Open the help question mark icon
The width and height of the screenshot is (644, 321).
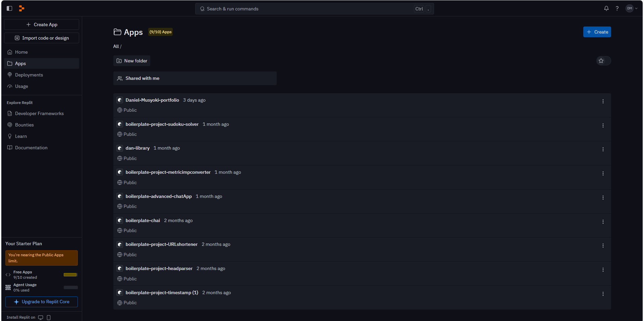[617, 8]
